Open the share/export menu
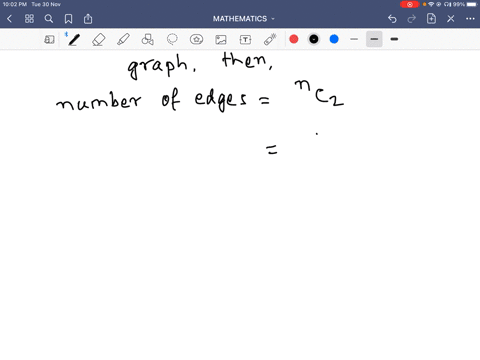The height and width of the screenshot is (360, 480). click(x=88, y=19)
